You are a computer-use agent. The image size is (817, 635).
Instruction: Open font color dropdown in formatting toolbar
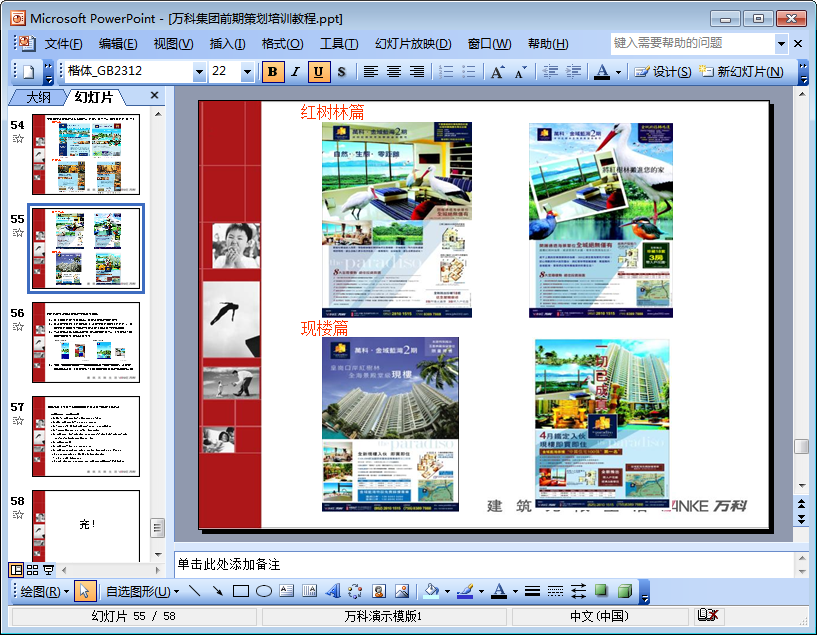[x=618, y=72]
